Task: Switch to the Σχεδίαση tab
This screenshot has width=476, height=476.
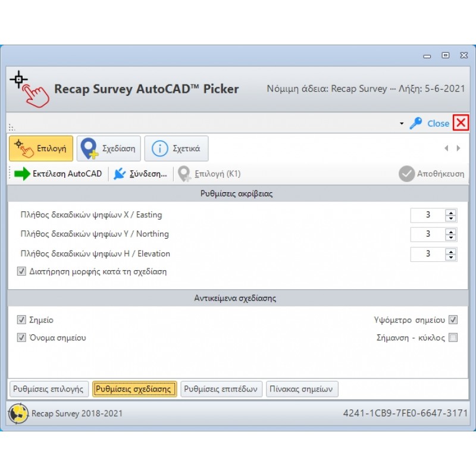Action: (x=110, y=148)
